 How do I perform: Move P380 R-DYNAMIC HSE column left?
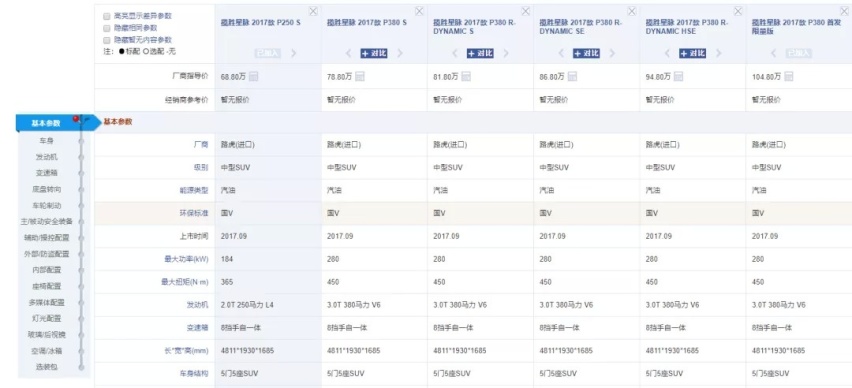point(668,53)
